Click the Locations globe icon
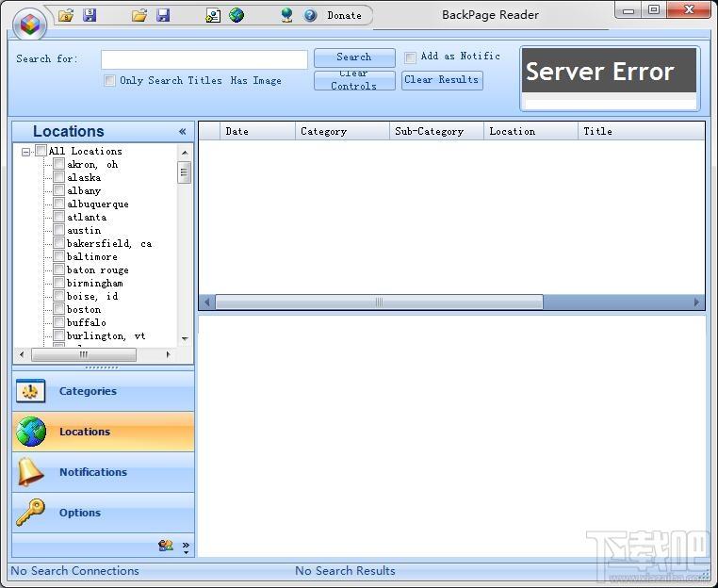The height and width of the screenshot is (588, 718). pos(31,432)
